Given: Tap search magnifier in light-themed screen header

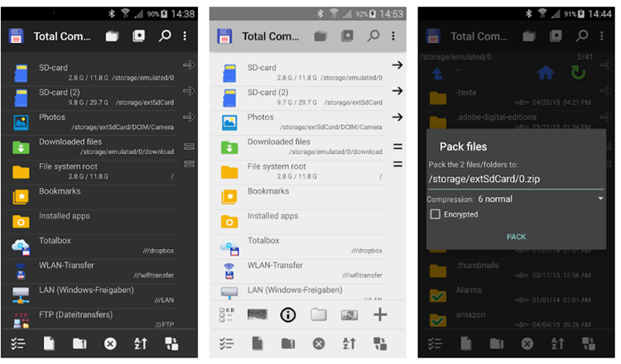Looking at the screenshot, I should tap(373, 36).
